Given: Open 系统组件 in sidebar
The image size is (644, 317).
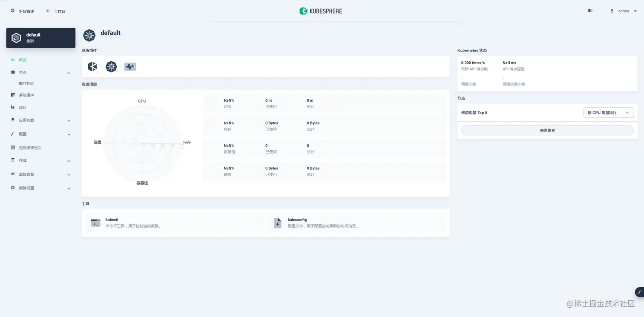Looking at the screenshot, I should tap(26, 95).
